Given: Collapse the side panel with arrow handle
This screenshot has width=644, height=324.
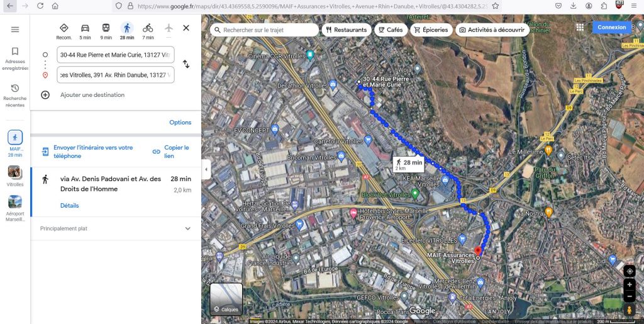Looking at the screenshot, I should 206,169.
